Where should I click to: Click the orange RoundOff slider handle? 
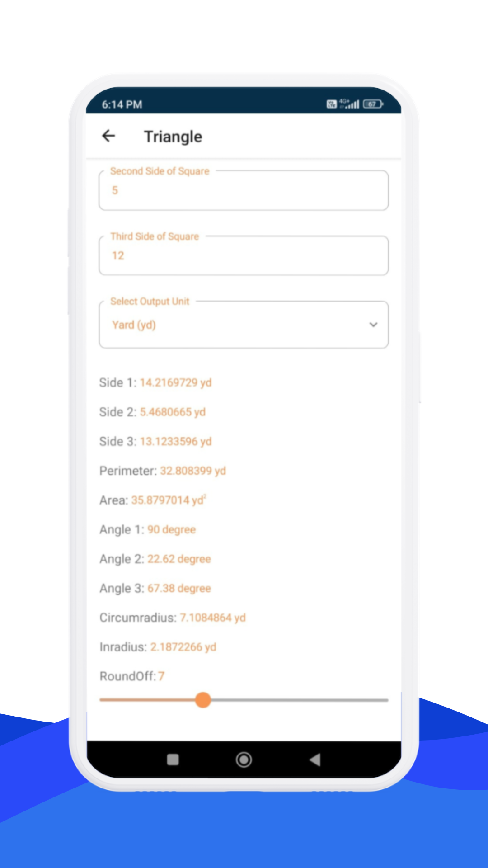click(203, 700)
